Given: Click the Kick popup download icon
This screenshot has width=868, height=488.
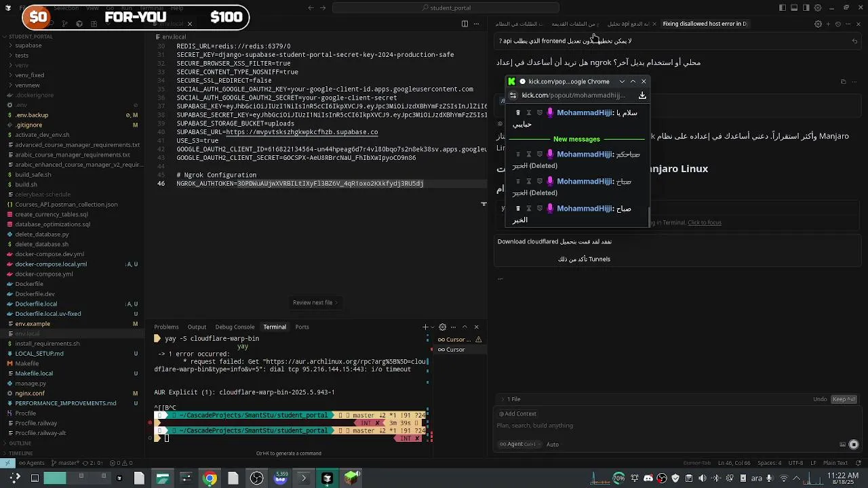Looking at the screenshot, I should point(642,96).
